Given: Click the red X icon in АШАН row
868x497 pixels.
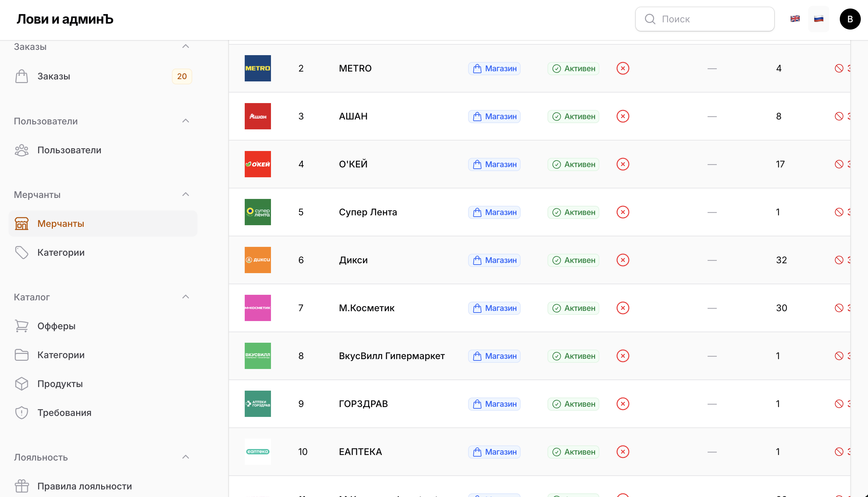Looking at the screenshot, I should [623, 116].
